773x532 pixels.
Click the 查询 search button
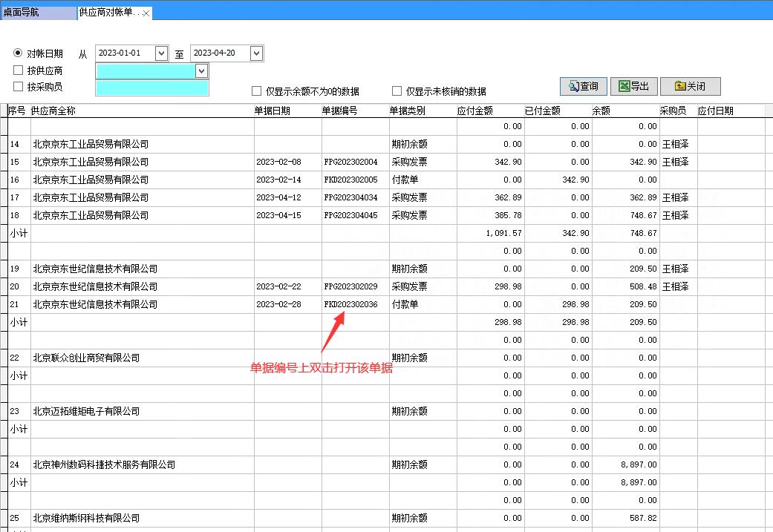(x=584, y=86)
